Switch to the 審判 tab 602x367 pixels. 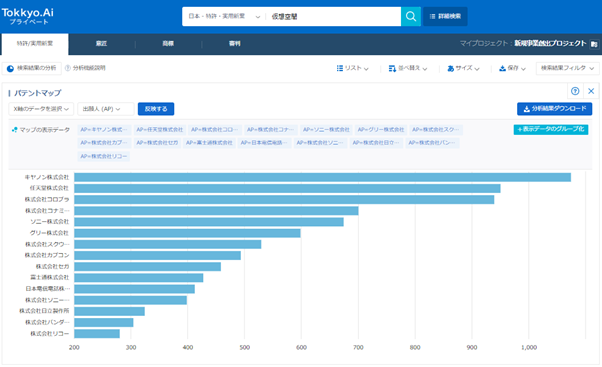coord(235,44)
